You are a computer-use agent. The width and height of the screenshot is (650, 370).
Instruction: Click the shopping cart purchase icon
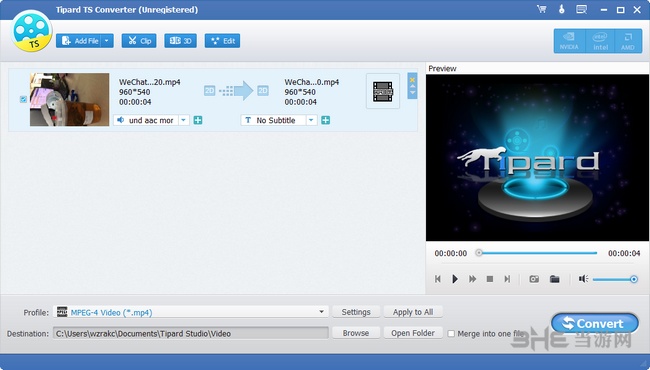point(541,9)
